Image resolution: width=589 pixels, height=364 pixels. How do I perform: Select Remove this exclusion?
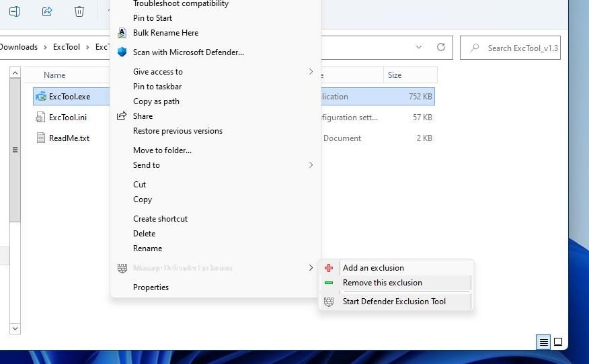coord(383,283)
